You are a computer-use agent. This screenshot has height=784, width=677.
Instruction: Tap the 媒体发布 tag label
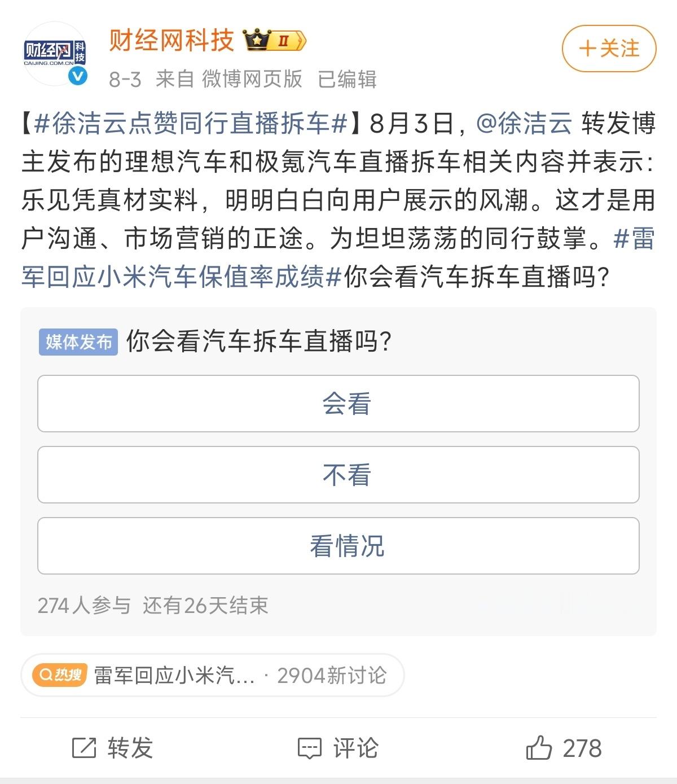(78, 342)
